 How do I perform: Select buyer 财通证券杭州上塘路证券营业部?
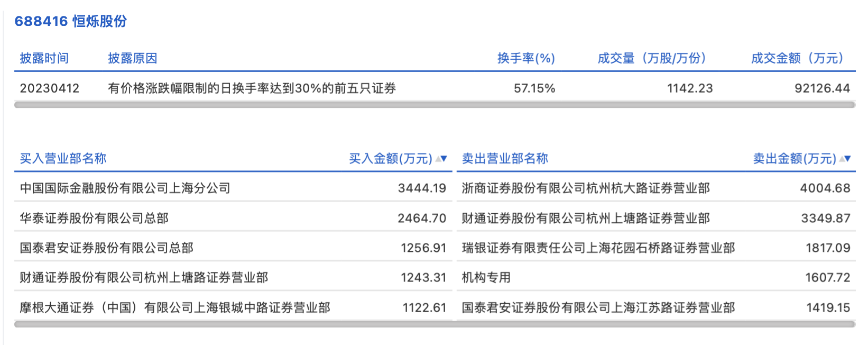(x=144, y=277)
